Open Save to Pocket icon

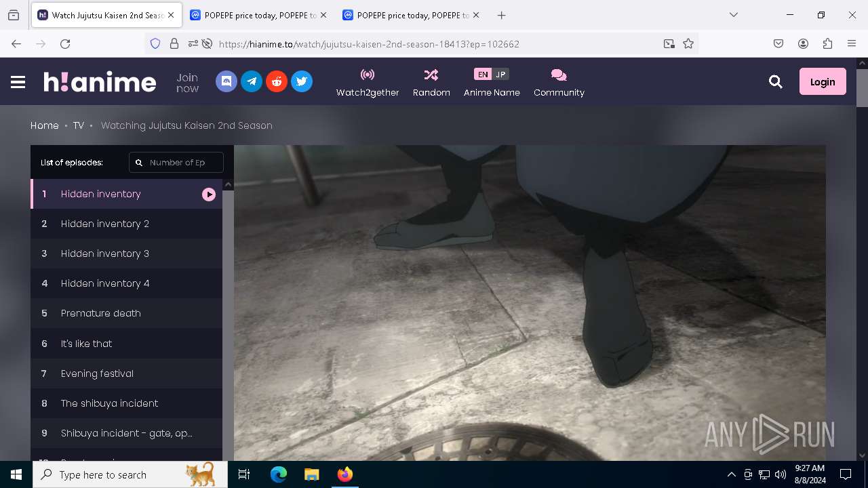coord(778,43)
